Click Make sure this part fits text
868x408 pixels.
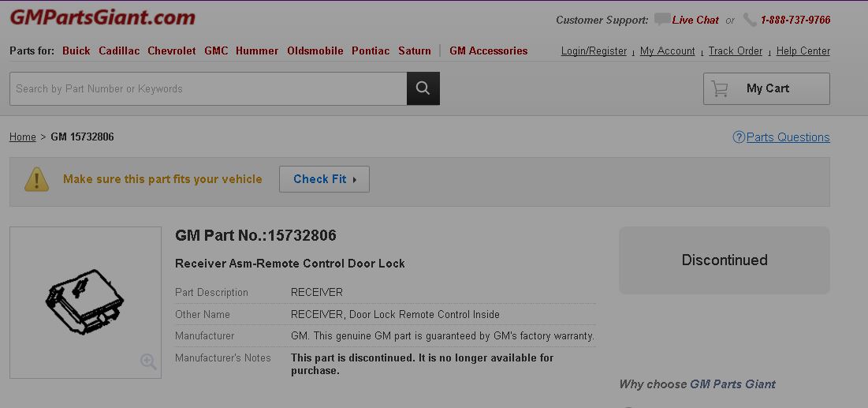[x=162, y=179]
